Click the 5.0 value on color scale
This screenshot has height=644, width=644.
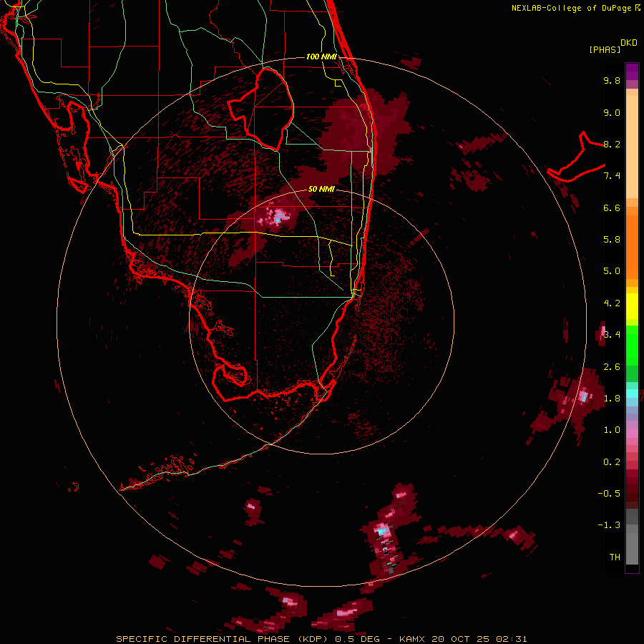coord(612,271)
